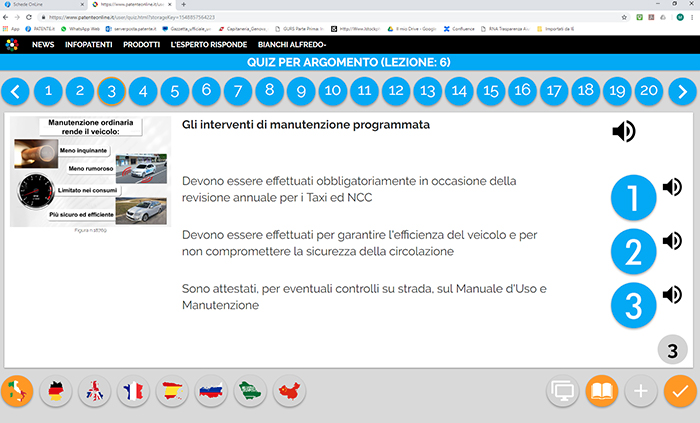This screenshot has width=700, height=423.
Task: Confirm with the orange checkmark button
Action: [680, 391]
